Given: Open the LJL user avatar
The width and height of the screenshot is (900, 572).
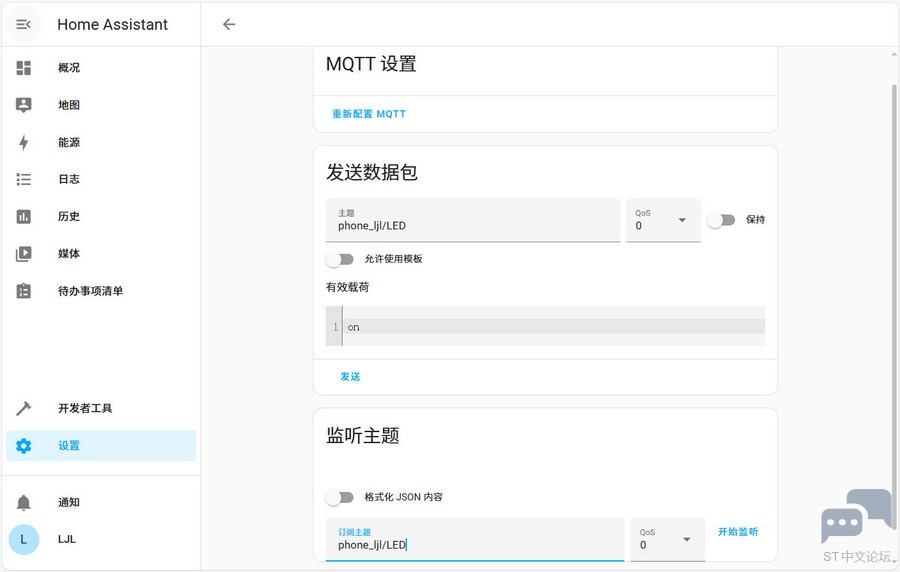Looking at the screenshot, I should click(24, 539).
